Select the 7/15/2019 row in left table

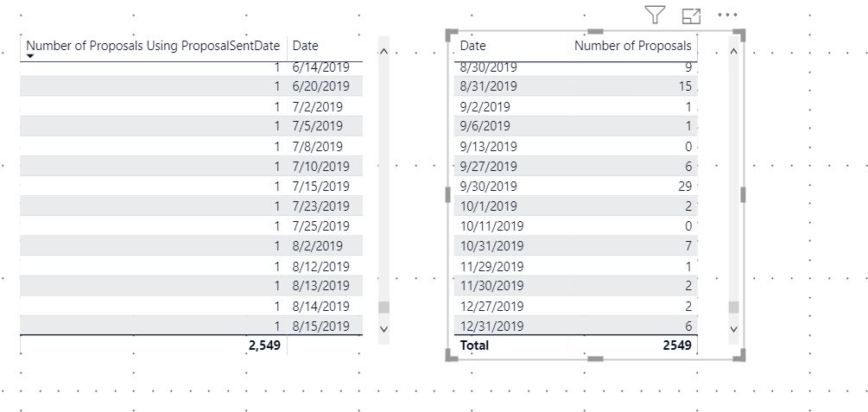tap(192, 186)
